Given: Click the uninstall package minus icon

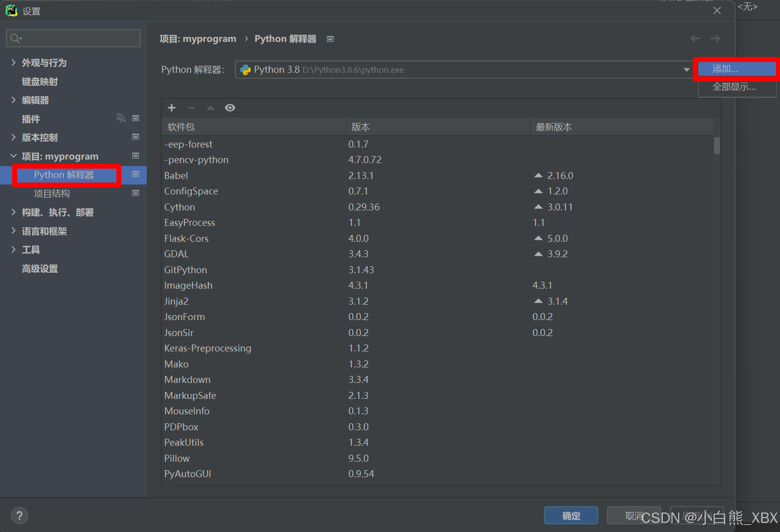Looking at the screenshot, I should coord(191,108).
